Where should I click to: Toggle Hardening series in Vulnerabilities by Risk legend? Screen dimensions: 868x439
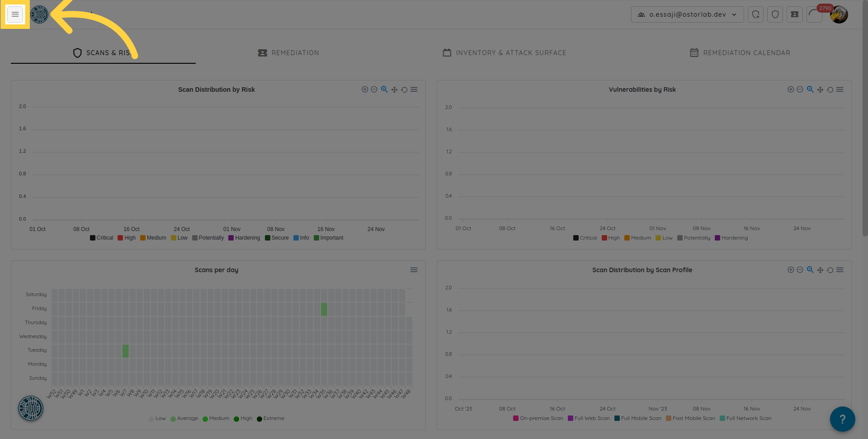[731, 238]
